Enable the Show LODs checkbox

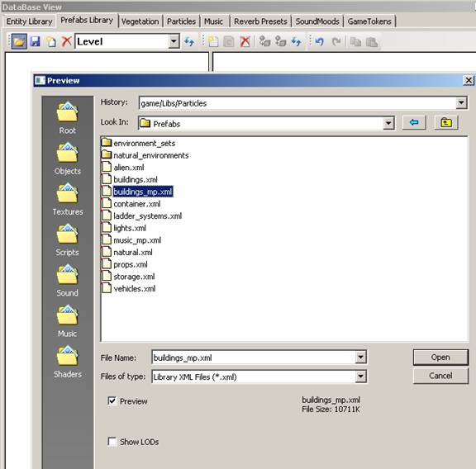112,442
